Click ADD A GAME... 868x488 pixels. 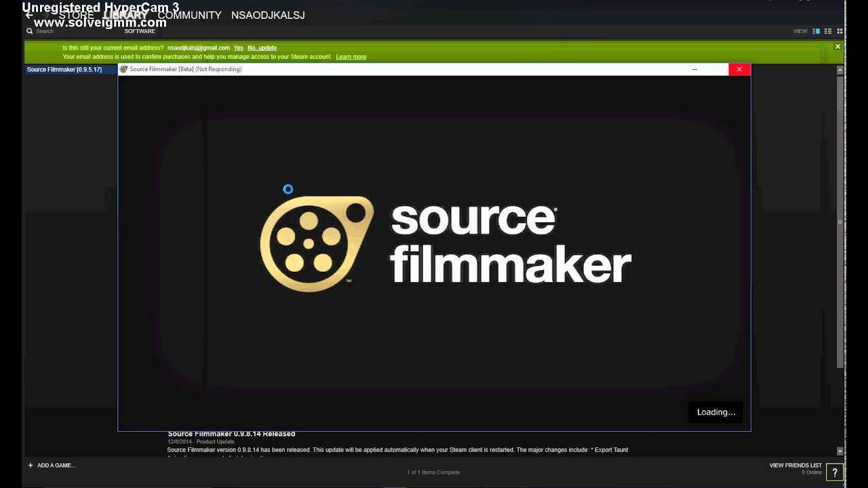(56, 466)
